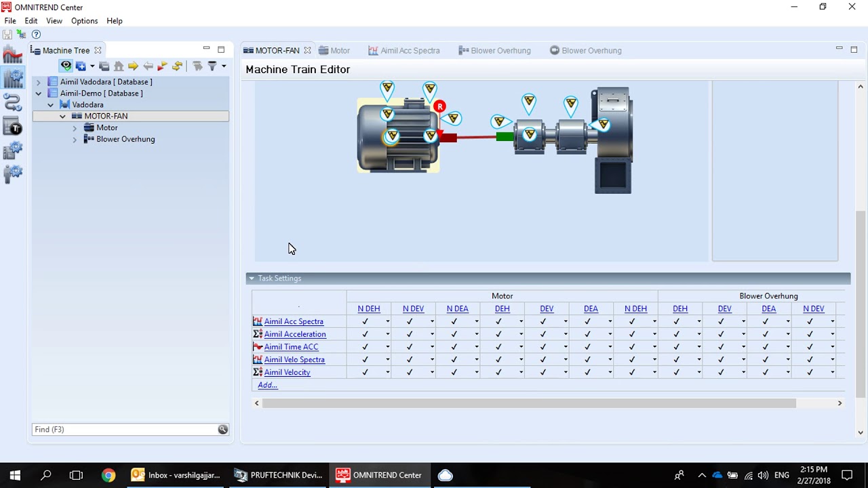Open the Edit menu
868x488 pixels.
point(31,21)
